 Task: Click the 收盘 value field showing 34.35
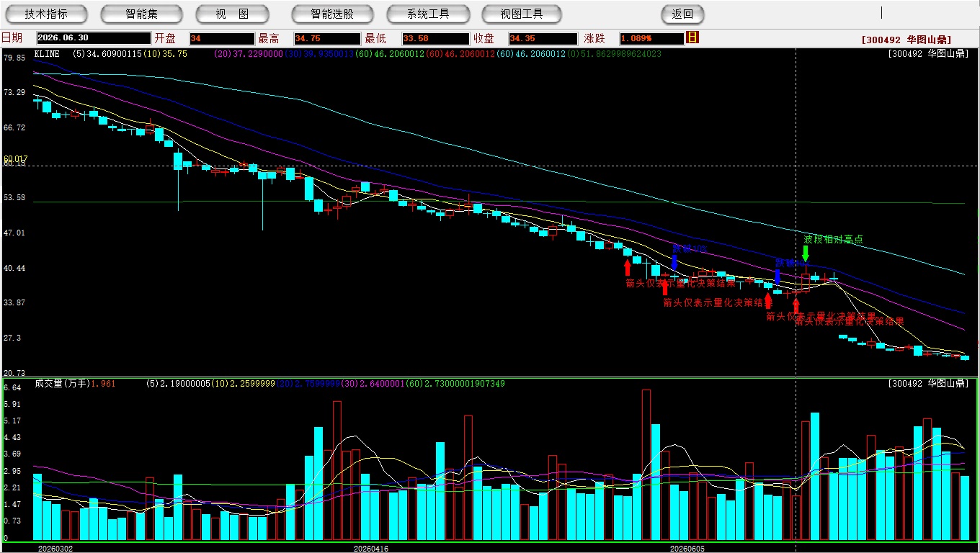pos(543,38)
